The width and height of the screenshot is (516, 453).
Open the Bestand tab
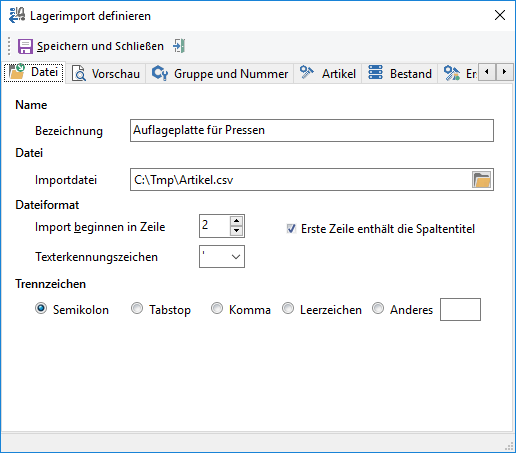click(x=400, y=73)
